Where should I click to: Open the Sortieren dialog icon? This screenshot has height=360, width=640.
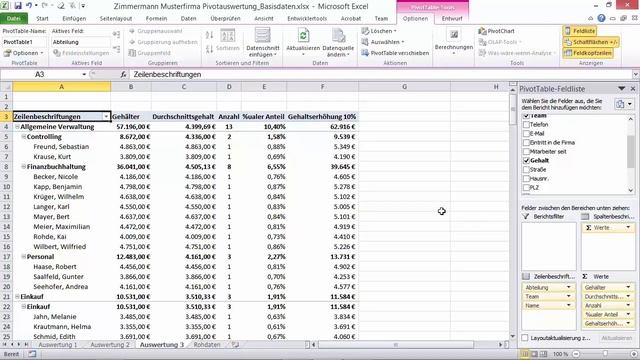pyautogui.click(x=227, y=40)
